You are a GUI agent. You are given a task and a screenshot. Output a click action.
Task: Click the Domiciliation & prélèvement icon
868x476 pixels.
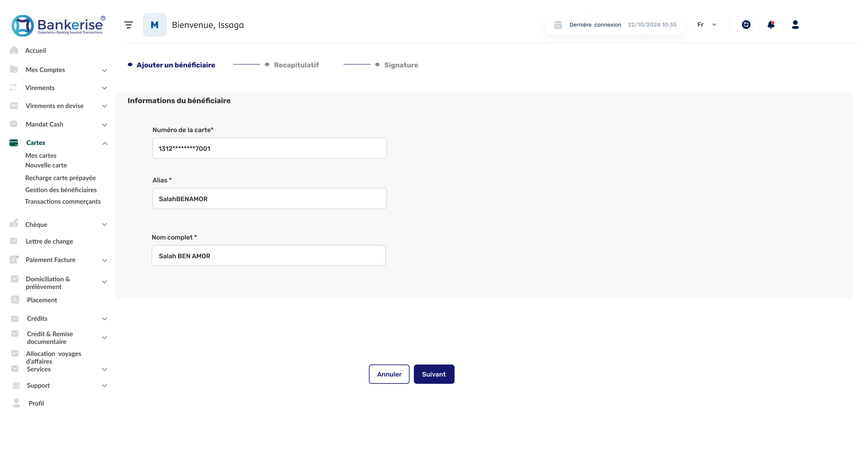(x=14, y=279)
